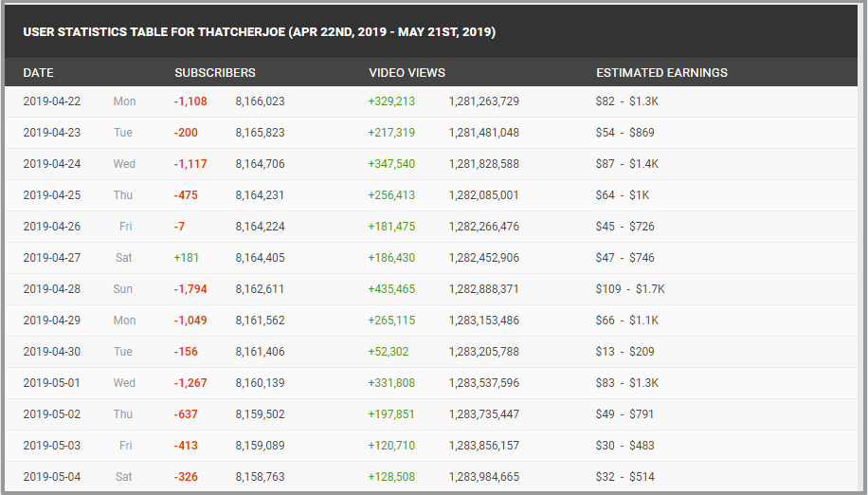The height and width of the screenshot is (495, 868).
Task: Select the 2019-04-26 date cell
Action: coord(51,227)
